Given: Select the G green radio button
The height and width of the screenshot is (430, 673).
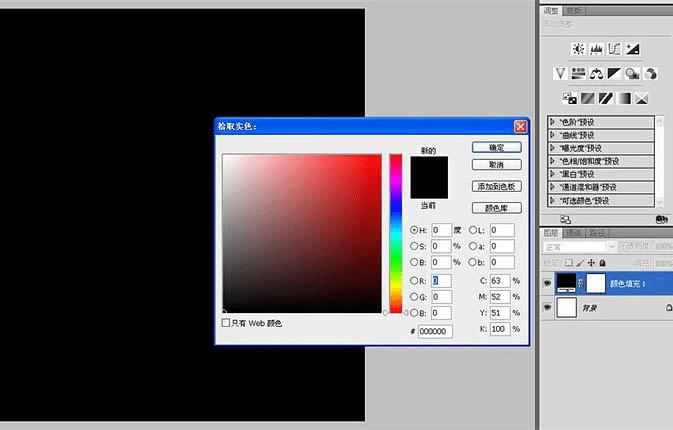Looking at the screenshot, I should 414,297.
